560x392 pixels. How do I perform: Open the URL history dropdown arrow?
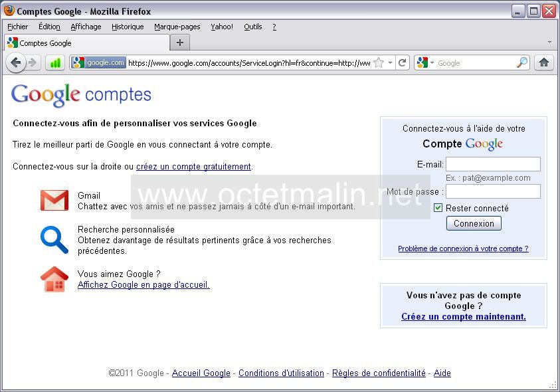coord(391,63)
